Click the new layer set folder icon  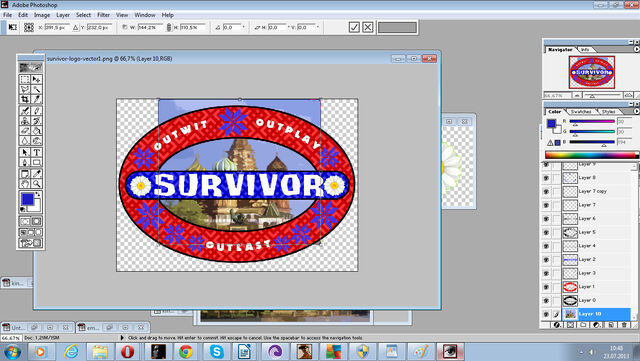pos(583,325)
